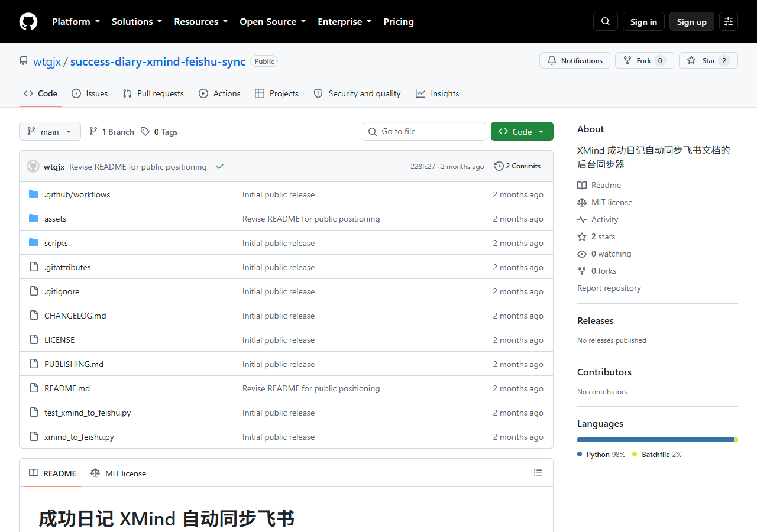
Task: Click the Sign up button
Action: [x=692, y=21]
